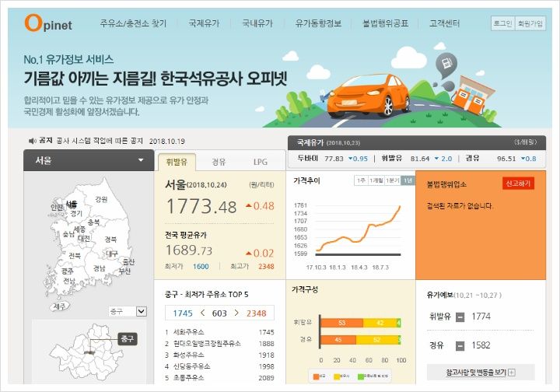Viewport: 560px width, 392px height.
Task: Click plus icon beside 변동률 보기
Action: (512, 373)
